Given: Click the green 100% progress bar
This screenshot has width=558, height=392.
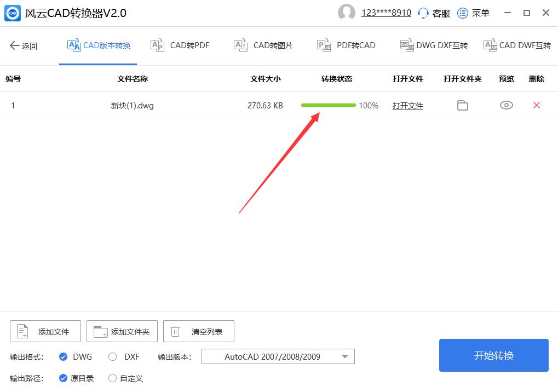Looking at the screenshot, I should (327, 105).
